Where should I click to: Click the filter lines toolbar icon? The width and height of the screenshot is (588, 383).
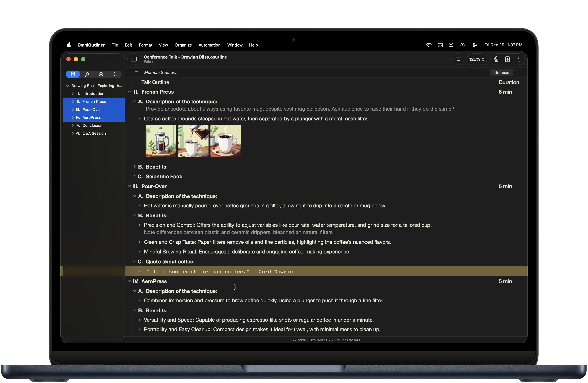[458, 59]
